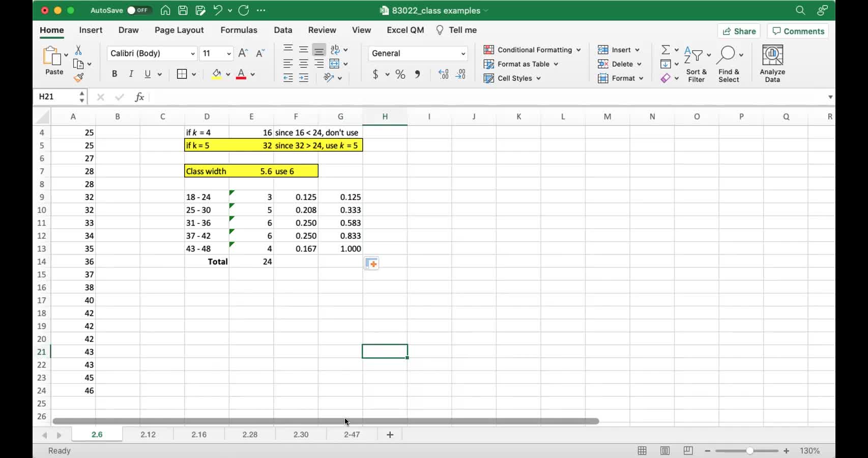This screenshot has height=458, width=868.
Task: Click the Increase Font Size icon
Action: click(243, 53)
